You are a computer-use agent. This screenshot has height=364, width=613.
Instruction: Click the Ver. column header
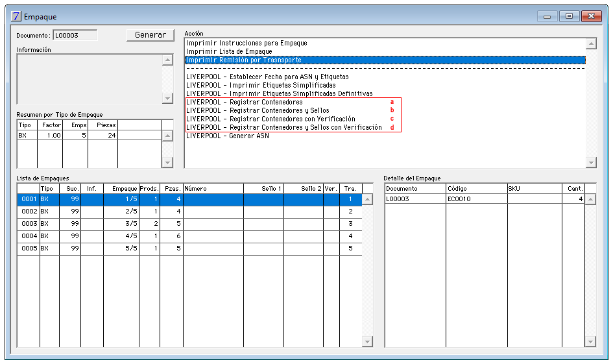[331, 188]
